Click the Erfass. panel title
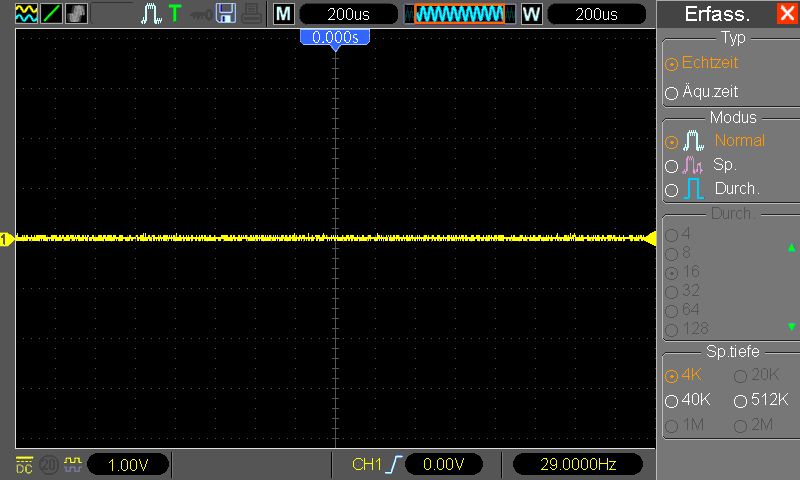Viewport: 800px width, 480px height. (717, 14)
